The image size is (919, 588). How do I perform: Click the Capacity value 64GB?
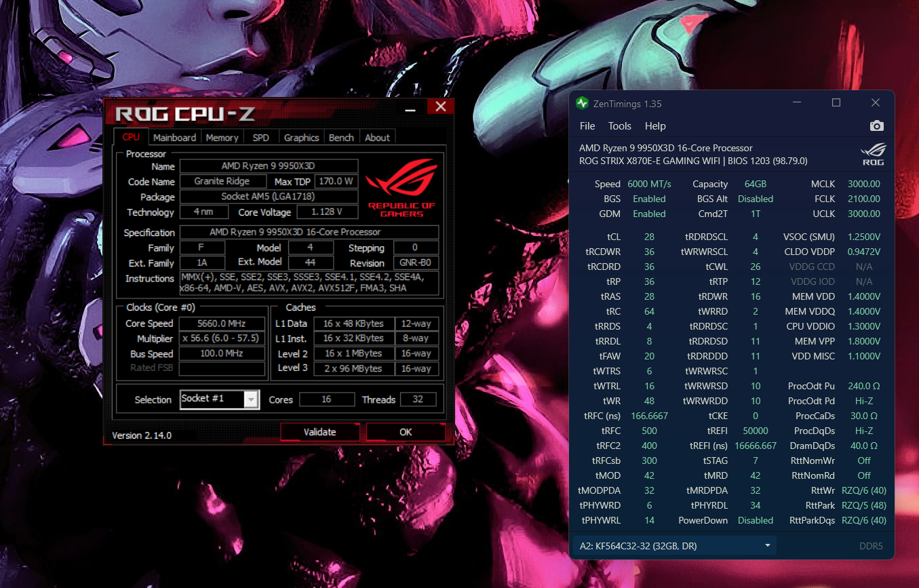click(755, 184)
